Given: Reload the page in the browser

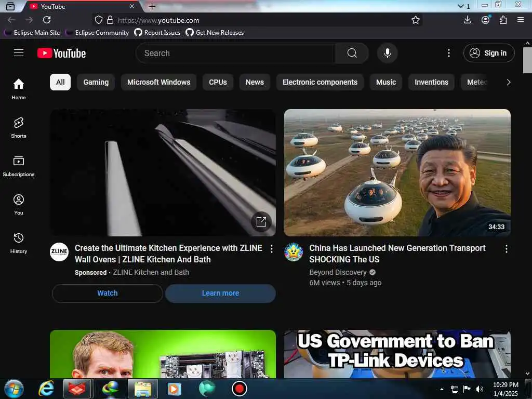Looking at the screenshot, I should pos(47,20).
